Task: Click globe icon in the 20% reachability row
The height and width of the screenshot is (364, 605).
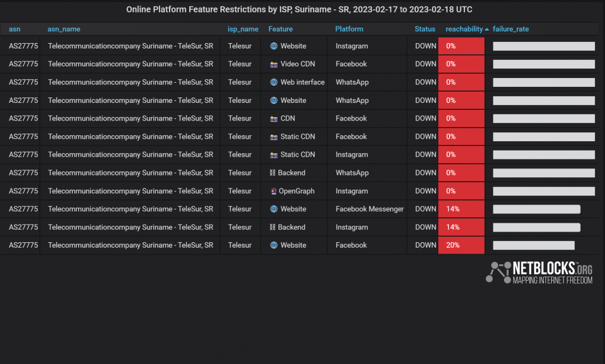Action: (274, 245)
